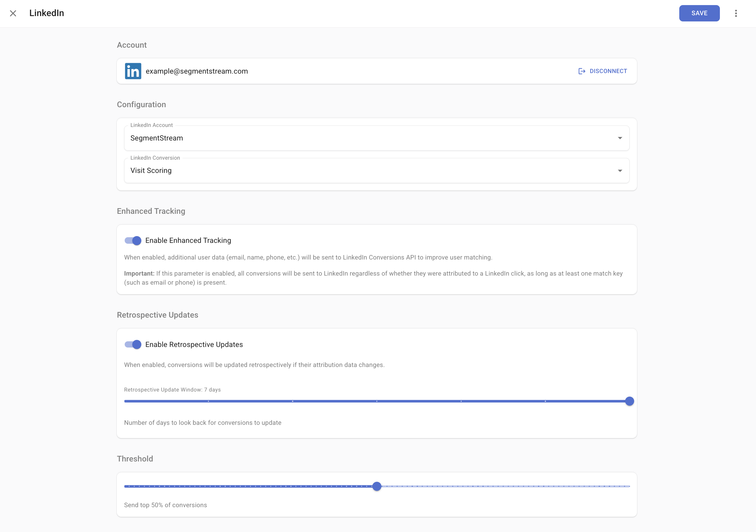Click the example@segmentstream.com account email
Screen dimensions: 756x532
click(x=197, y=71)
